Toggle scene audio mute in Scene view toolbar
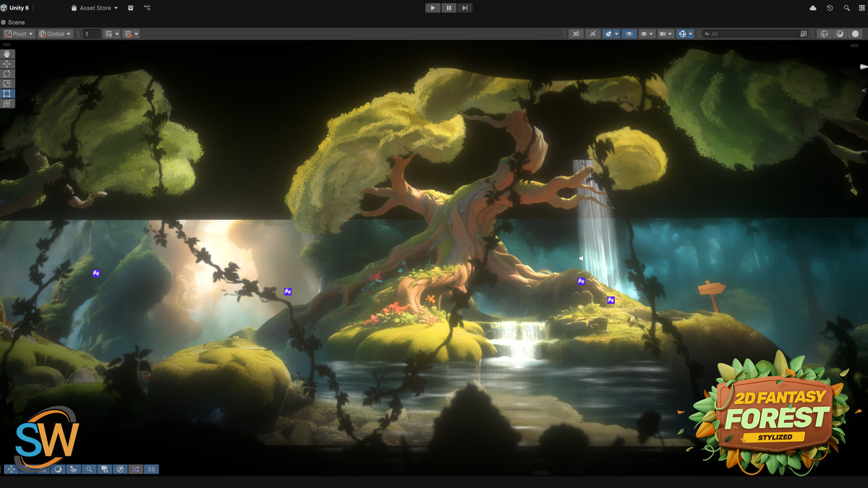This screenshot has height=488, width=868. pos(592,33)
